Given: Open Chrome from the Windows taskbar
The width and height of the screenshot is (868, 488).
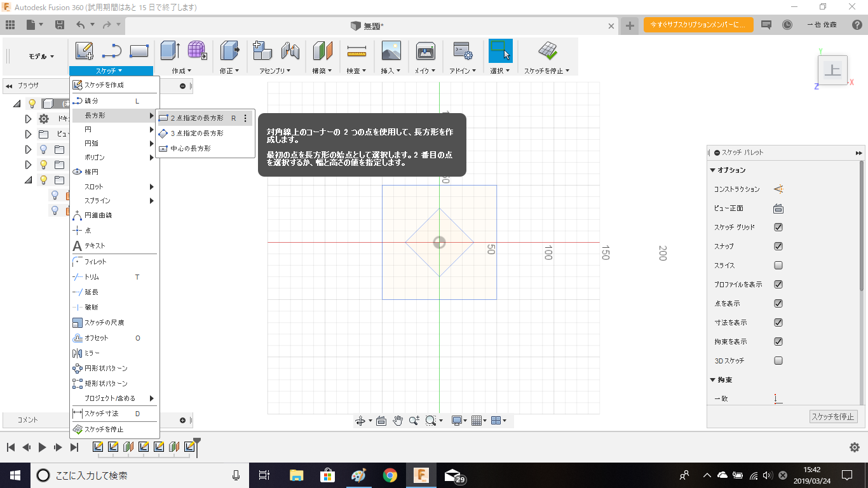Looking at the screenshot, I should tap(390, 475).
